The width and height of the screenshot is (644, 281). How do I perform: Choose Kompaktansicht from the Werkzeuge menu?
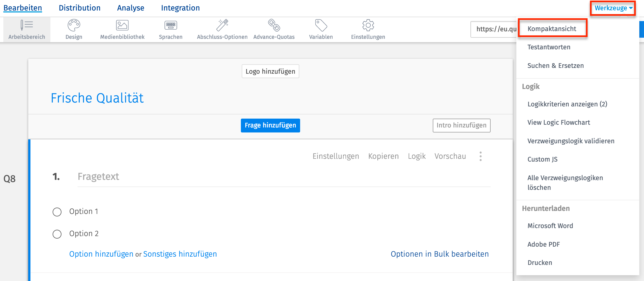(552, 29)
